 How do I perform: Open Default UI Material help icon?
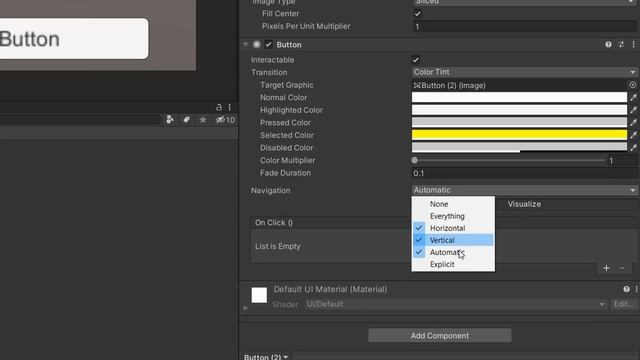[x=626, y=289]
